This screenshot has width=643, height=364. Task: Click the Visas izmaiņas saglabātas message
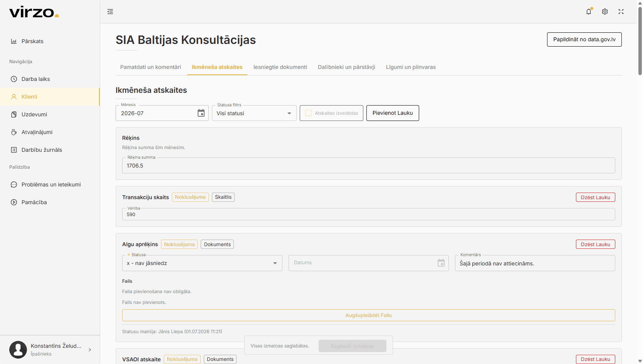click(280, 346)
